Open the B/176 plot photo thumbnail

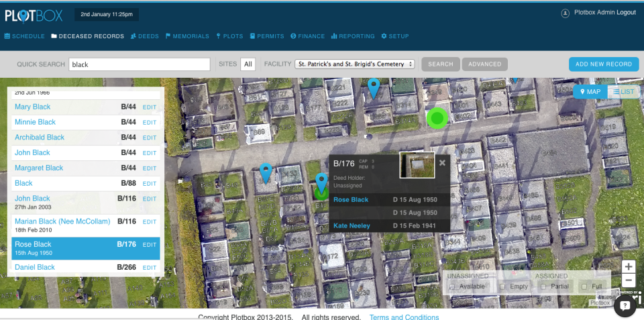(x=417, y=165)
